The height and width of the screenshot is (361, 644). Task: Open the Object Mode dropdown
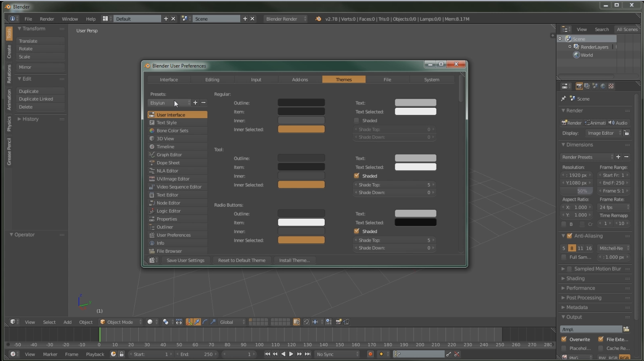click(x=120, y=322)
